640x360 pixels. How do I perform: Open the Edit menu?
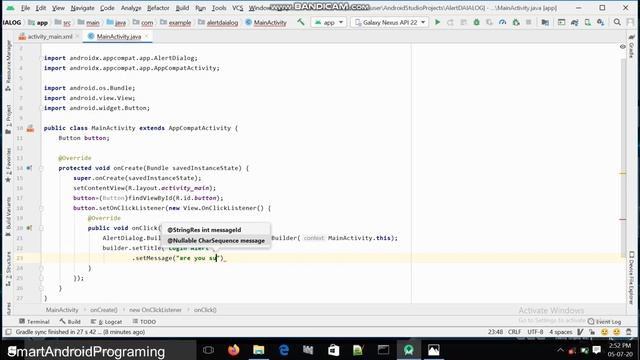[40, 8]
